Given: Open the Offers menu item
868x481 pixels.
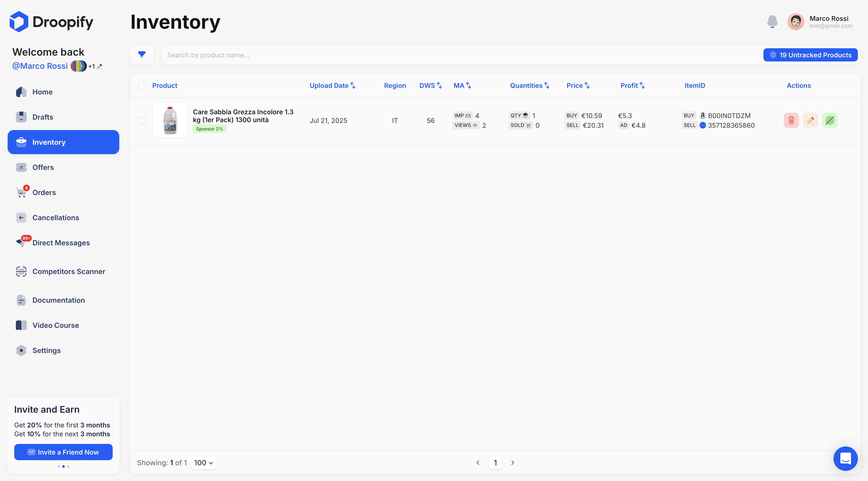Looking at the screenshot, I should 63,167.
